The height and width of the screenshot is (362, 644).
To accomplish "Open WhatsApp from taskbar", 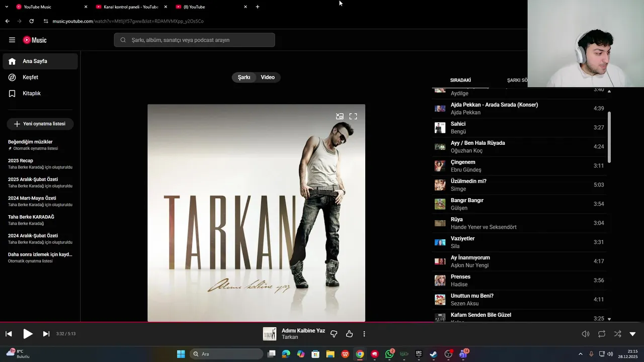I will (x=389, y=354).
